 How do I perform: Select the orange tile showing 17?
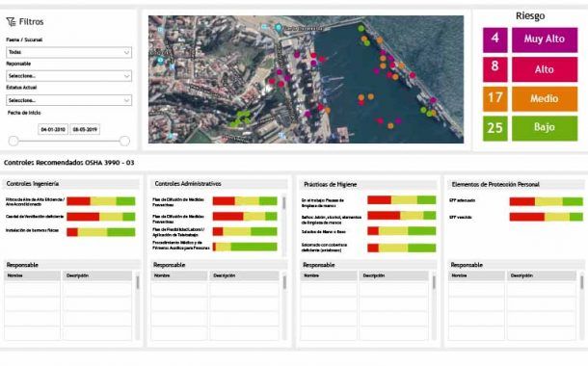point(495,99)
